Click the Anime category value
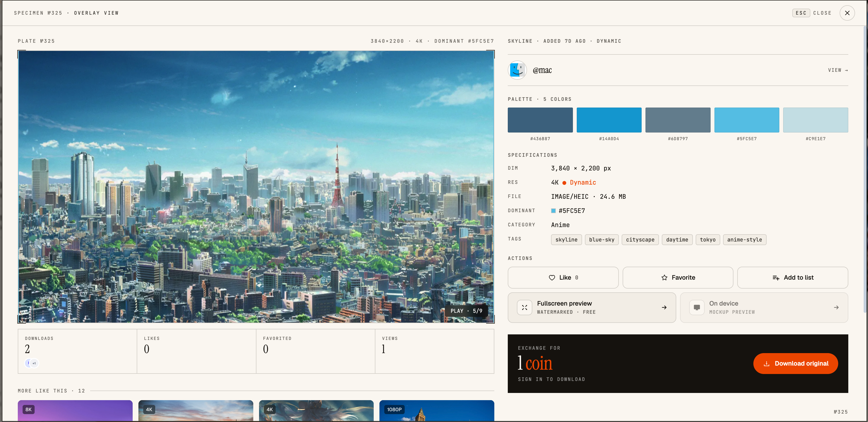This screenshot has height=422, width=868. click(560, 225)
